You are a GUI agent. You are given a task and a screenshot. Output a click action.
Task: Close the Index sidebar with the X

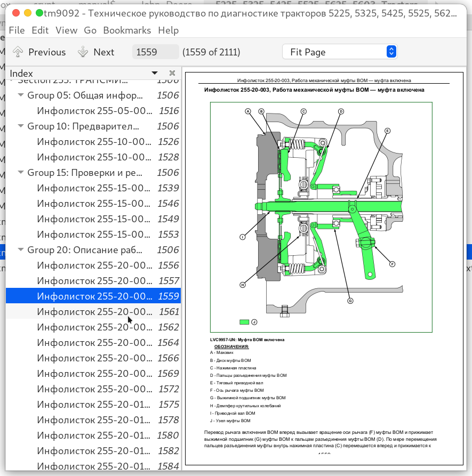click(172, 73)
